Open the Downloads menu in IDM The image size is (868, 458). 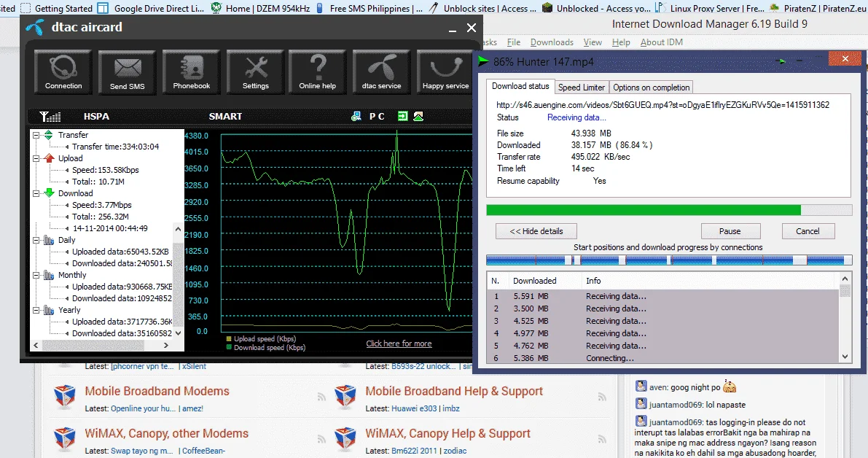click(x=552, y=42)
